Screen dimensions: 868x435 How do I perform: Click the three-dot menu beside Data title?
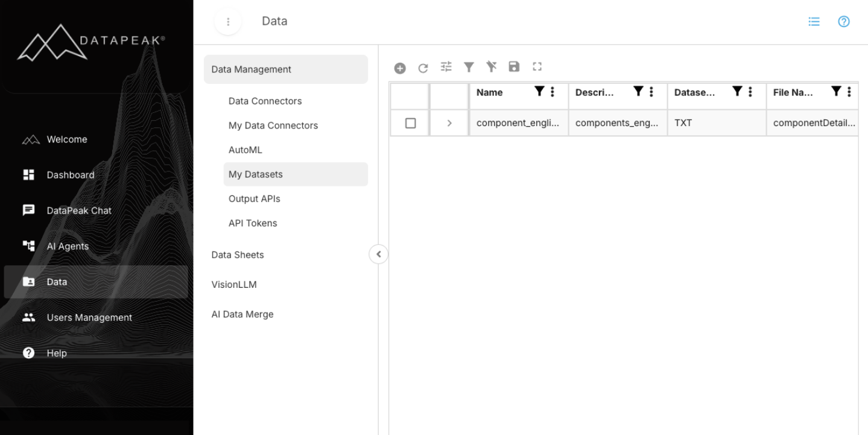tap(228, 21)
